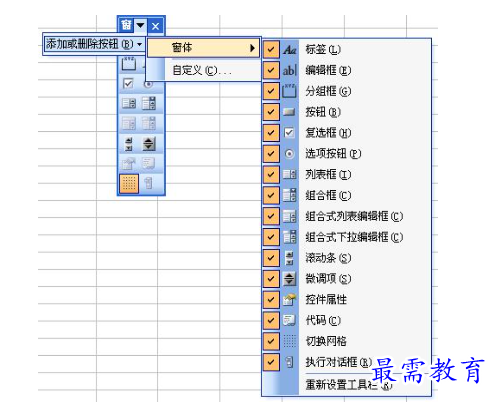Select the Spinner tool in floating toolbar
Image resolution: width=493 pixels, height=402 pixels.
pos(149,144)
